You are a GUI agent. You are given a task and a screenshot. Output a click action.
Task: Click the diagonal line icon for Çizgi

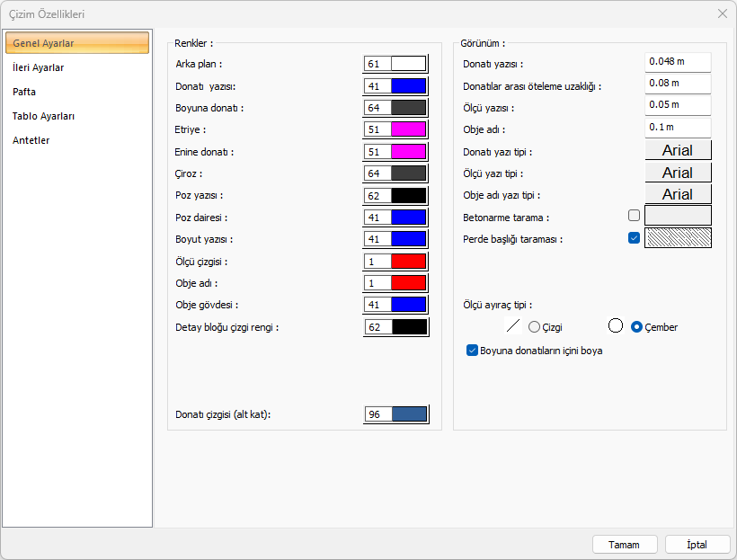coord(514,326)
